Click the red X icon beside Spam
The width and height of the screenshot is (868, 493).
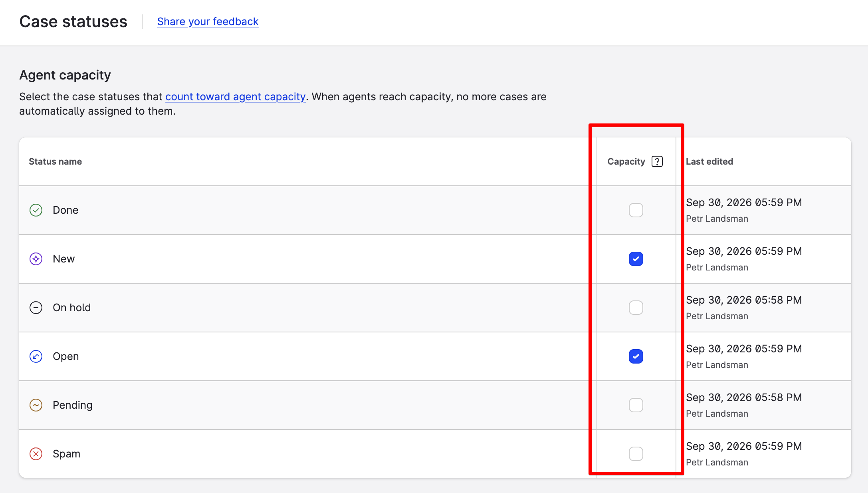(36, 454)
